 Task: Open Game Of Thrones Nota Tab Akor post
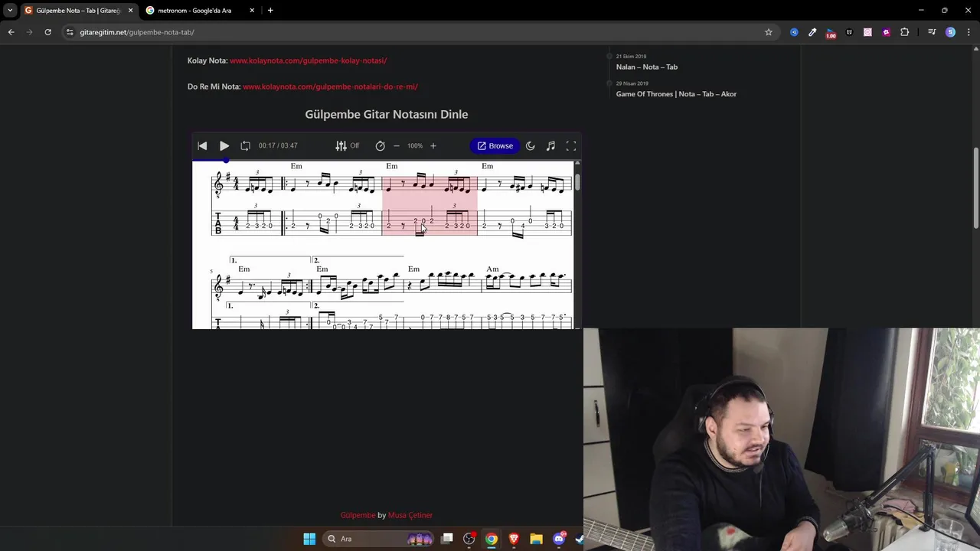click(676, 94)
